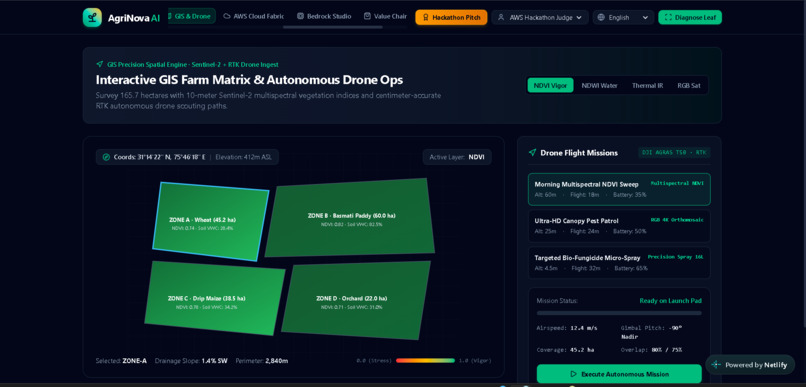The height and width of the screenshot is (387, 806).
Task: Click the DJI AGRAS T50 RTK badge
Action: coord(674,153)
